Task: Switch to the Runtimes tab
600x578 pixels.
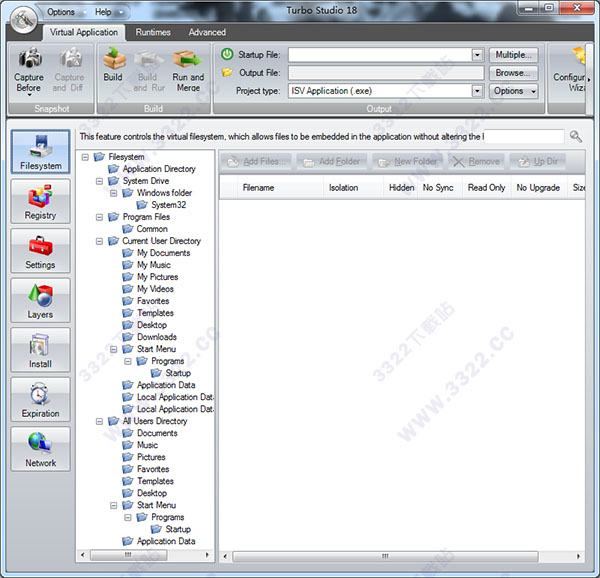Action: tap(153, 33)
